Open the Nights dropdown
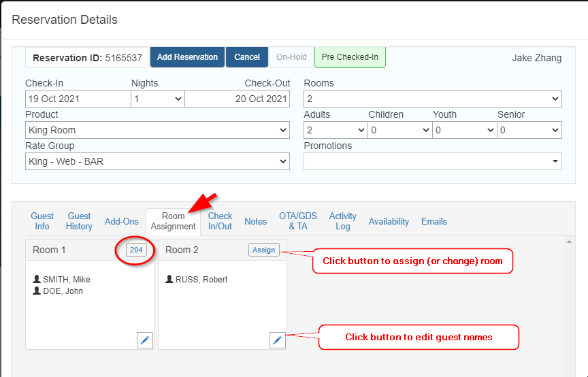588x377 pixels. point(157,99)
